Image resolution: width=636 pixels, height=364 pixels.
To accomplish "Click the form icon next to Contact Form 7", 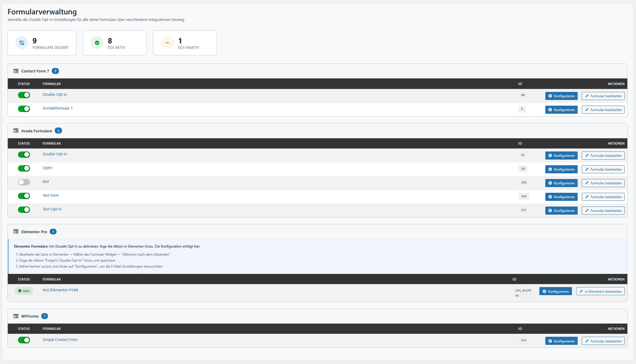I will point(16,71).
